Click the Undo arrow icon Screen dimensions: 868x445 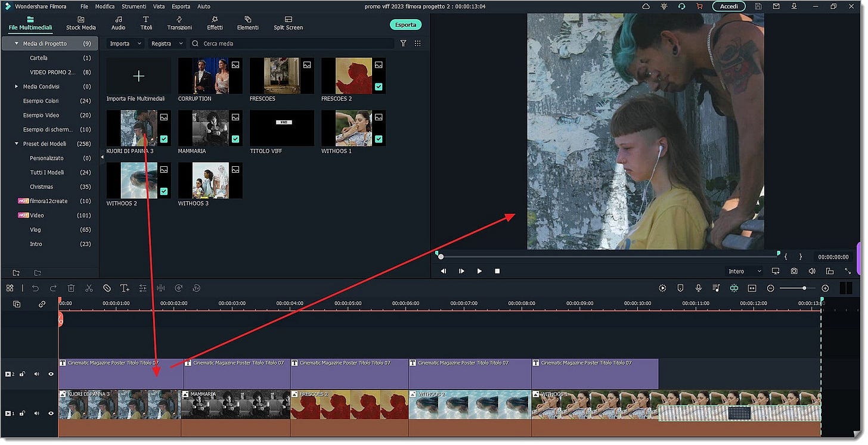[x=35, y=288]
